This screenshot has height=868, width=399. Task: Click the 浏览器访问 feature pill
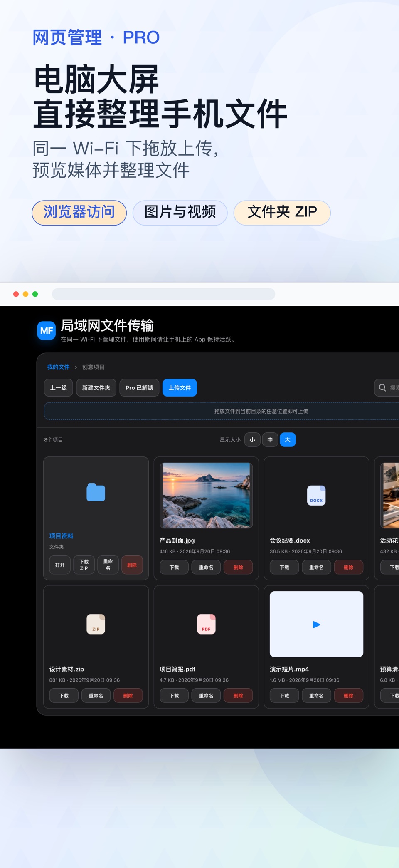click(79, 213)
